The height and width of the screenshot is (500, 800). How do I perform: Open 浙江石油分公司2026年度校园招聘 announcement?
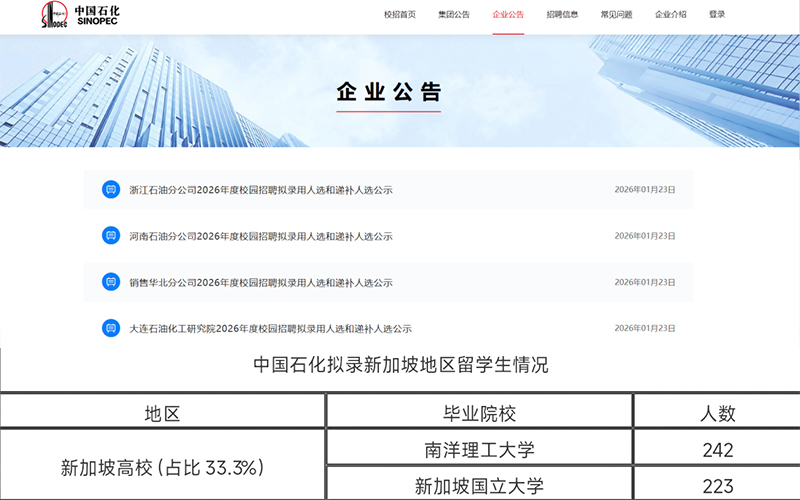261,190
